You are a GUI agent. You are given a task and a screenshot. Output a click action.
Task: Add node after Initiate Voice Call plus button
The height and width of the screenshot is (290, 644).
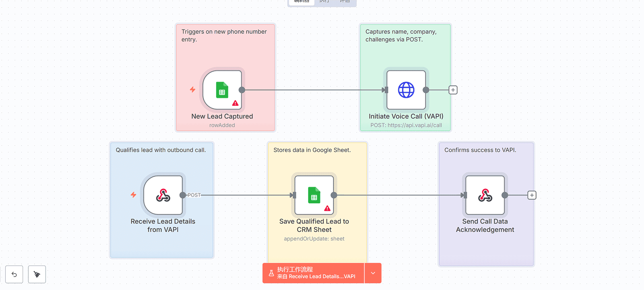click(x=453, y=90)
